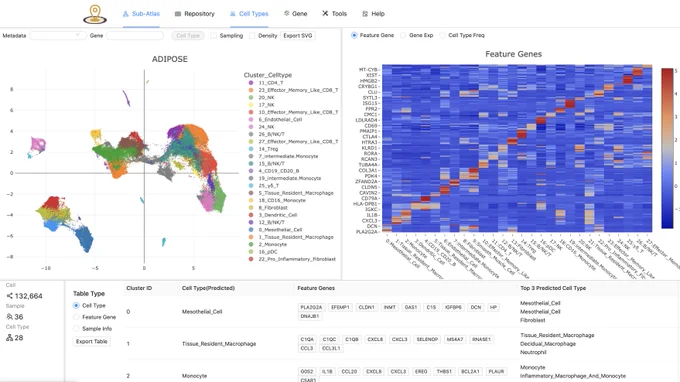
Task: Open the Repository tab
Action: coord(194,14)
